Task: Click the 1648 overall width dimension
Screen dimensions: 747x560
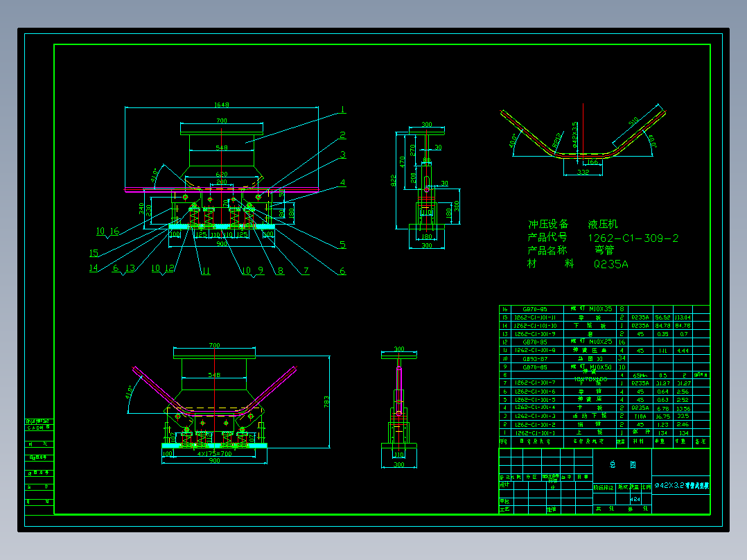Action: pyautogui.click(x=222, y=105)
